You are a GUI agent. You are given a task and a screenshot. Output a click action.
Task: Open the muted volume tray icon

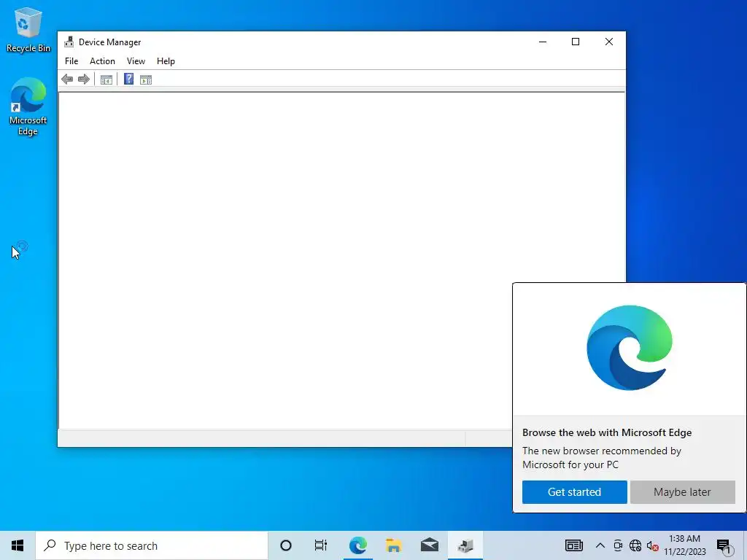[x=653, y=546]
